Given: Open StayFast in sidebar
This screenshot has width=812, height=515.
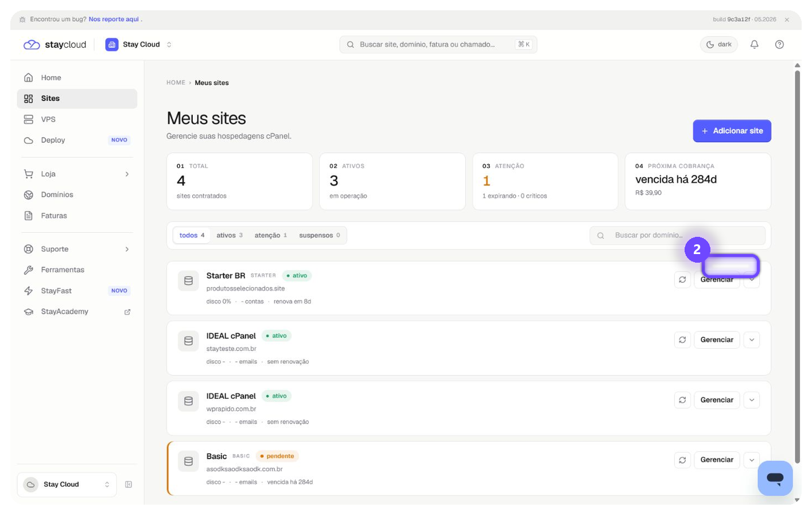Looking at the screenshot, I should (x=77, y=291).
